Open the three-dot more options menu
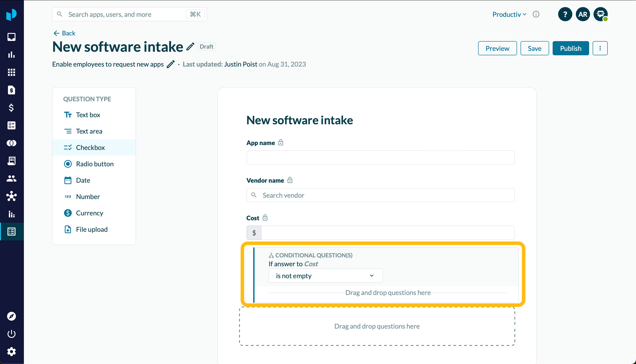 tap(600, 48)
